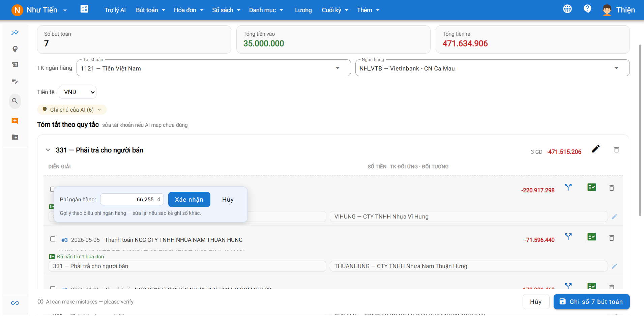This screenshot has width=644, height=317.
Task: Edit the 331 group with pencil icon
Action: (x=596, y=149)
